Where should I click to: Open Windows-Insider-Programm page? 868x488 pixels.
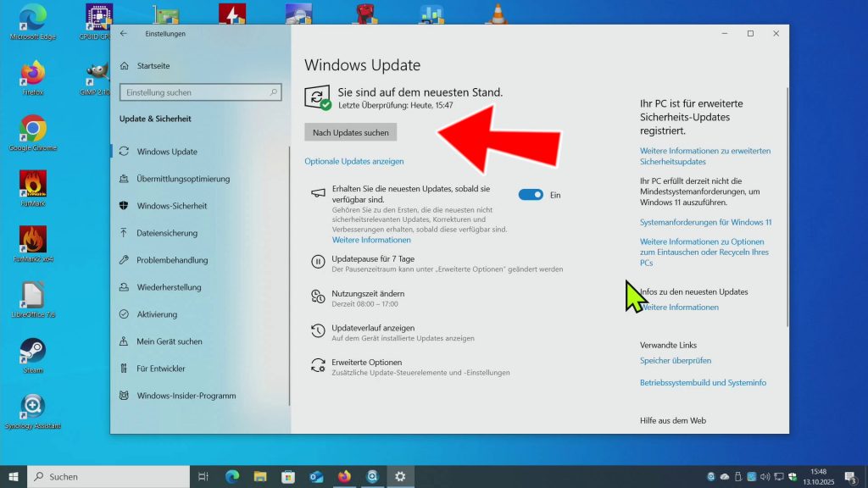pyautogui.click(x=186, y=396)
